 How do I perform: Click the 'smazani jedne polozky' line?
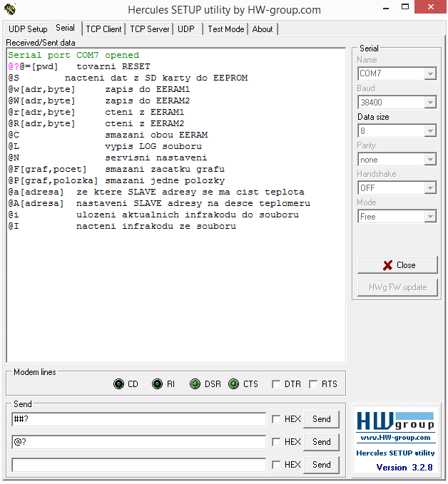(x=116, y=181)
